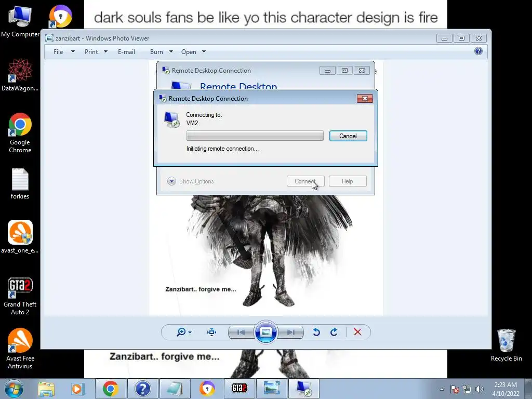Expand the File dropdown arrow
The height and width of the screenshot is (399, 532).
[x=73, y=52]
